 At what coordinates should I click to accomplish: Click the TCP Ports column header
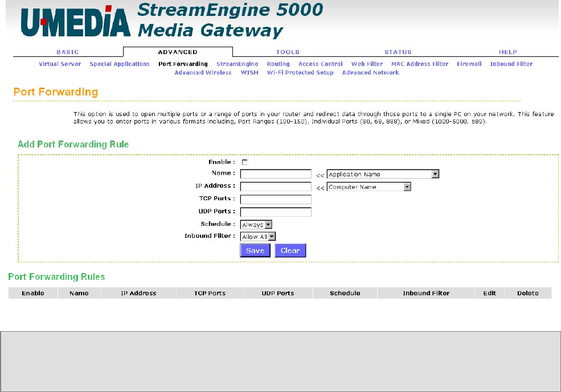[x=210, y=293]
